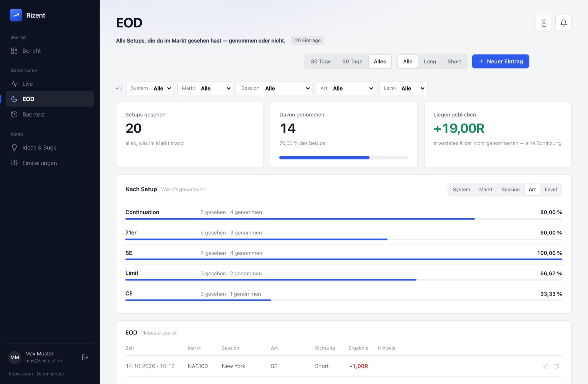
Task: Select the 90 Tage time range
Action: pyautogui.click(x=352, y=61)
